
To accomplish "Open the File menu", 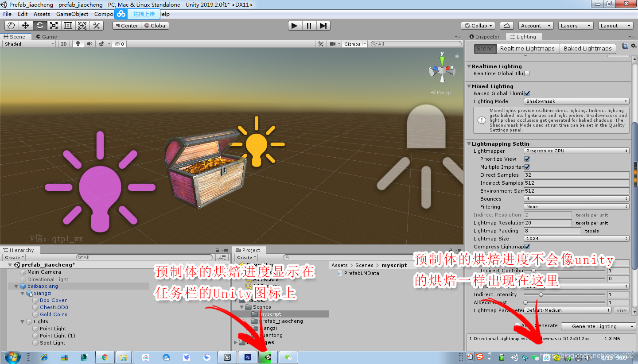I will (8, 14).
